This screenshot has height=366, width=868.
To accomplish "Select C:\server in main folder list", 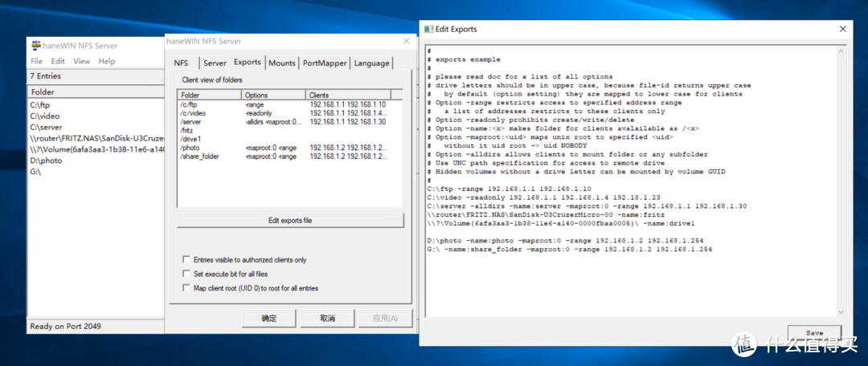I will [47, 127].
